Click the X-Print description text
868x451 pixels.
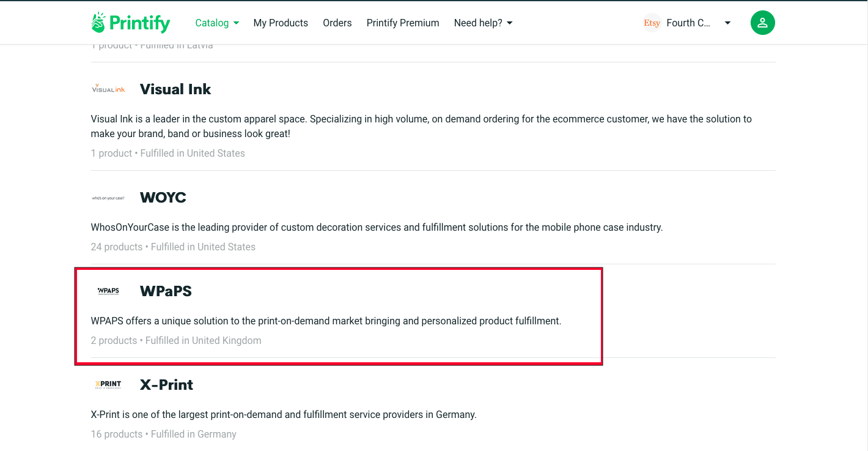[x=284, y=415]
